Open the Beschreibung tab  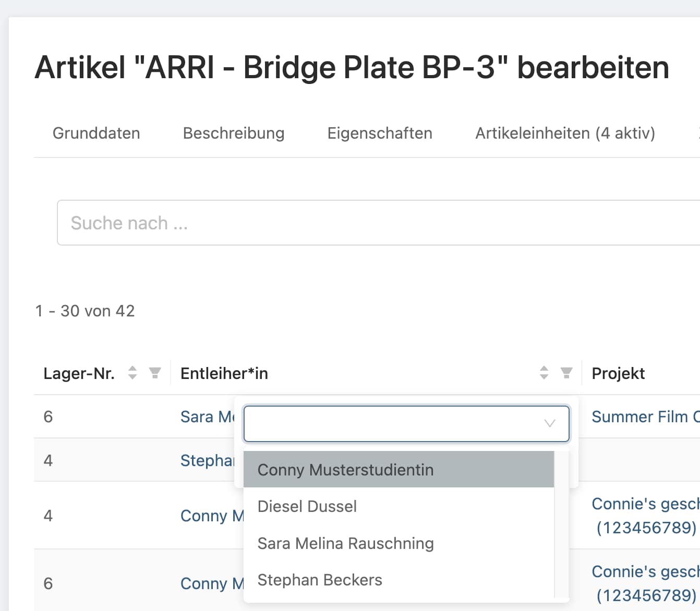pos(234,133)
